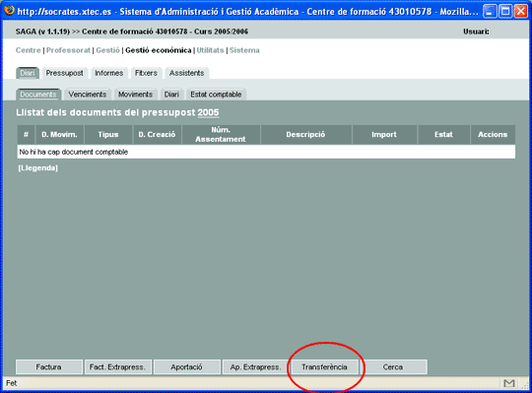The height and width of the screenshot is (393, 532).
Task: Open the Gestió econòmica menu
Action: coord(159,50)
